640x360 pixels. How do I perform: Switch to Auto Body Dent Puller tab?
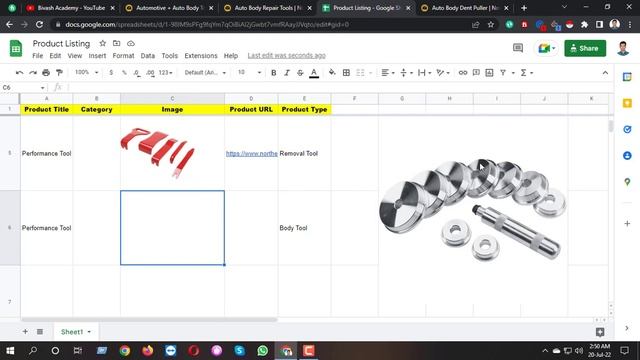tap(465, 8)
